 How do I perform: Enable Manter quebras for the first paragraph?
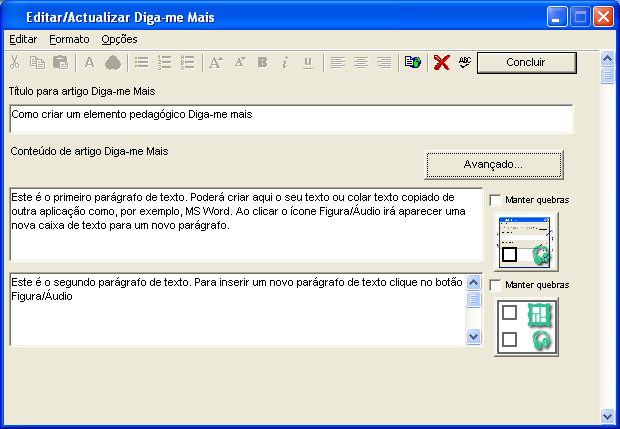[496, 200]
